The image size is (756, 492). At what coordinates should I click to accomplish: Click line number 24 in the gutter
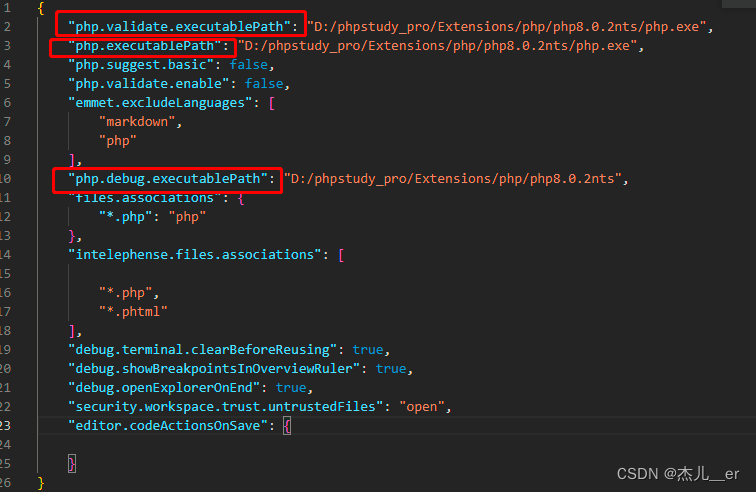click(x=5, y=445)
